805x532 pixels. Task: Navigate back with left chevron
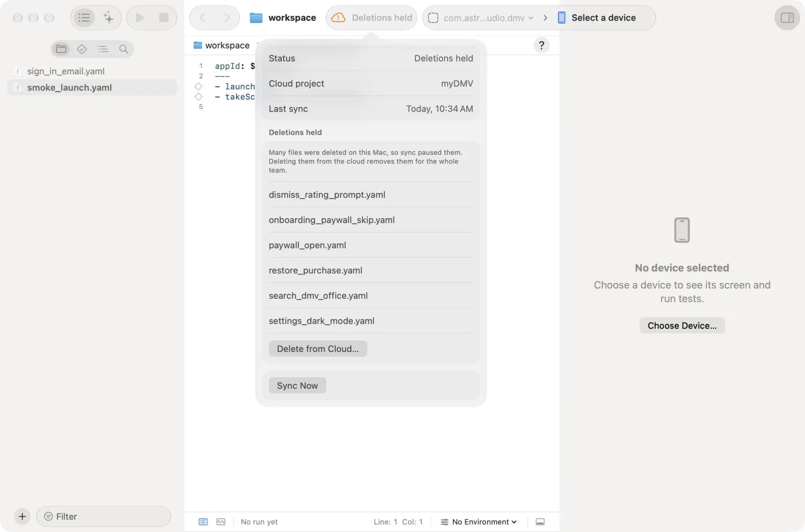click(202, 18)
